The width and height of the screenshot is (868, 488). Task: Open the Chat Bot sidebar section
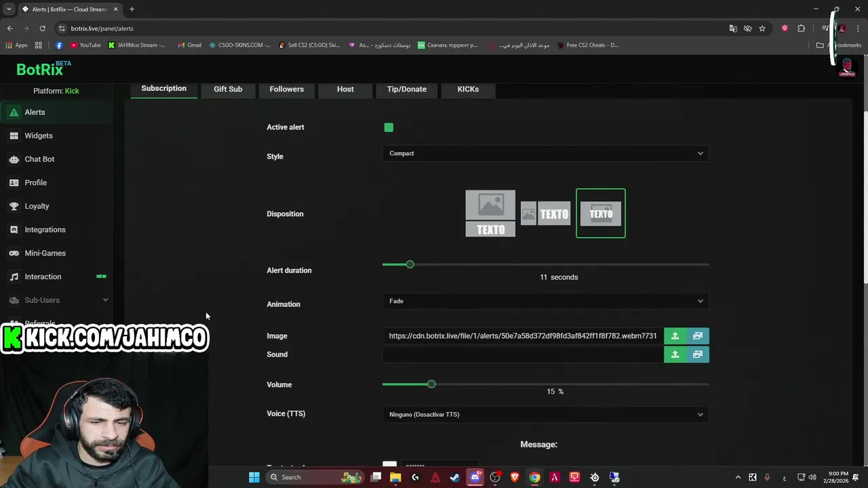(57, 159)
